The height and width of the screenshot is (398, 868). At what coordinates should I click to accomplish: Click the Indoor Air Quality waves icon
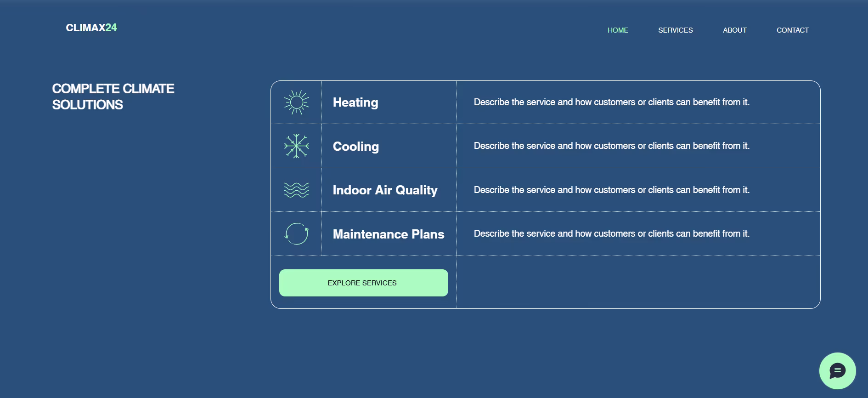pyautogui.click(x=296, y=190)
